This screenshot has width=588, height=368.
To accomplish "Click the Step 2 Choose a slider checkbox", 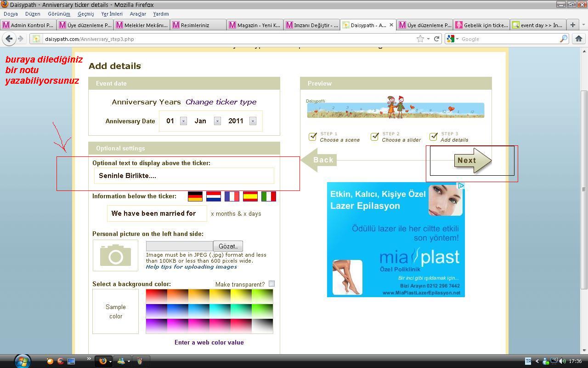I will click(375, 137).
